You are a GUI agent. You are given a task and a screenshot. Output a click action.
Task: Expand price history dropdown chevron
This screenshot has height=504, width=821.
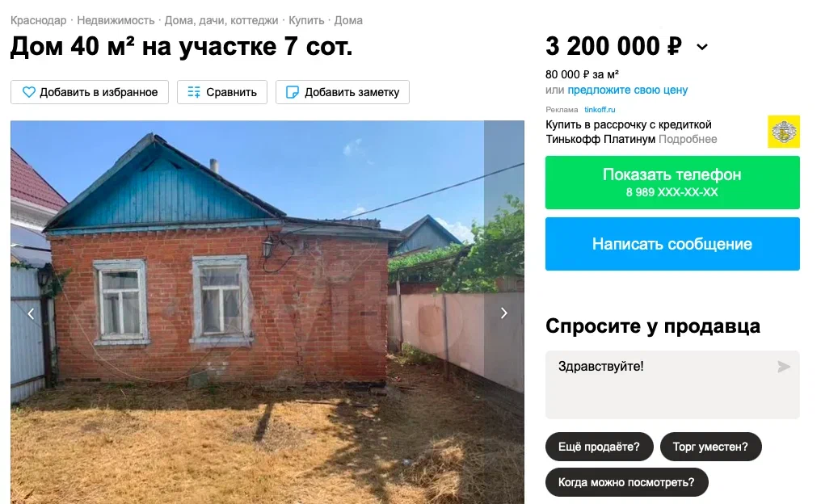click(702, 47)
